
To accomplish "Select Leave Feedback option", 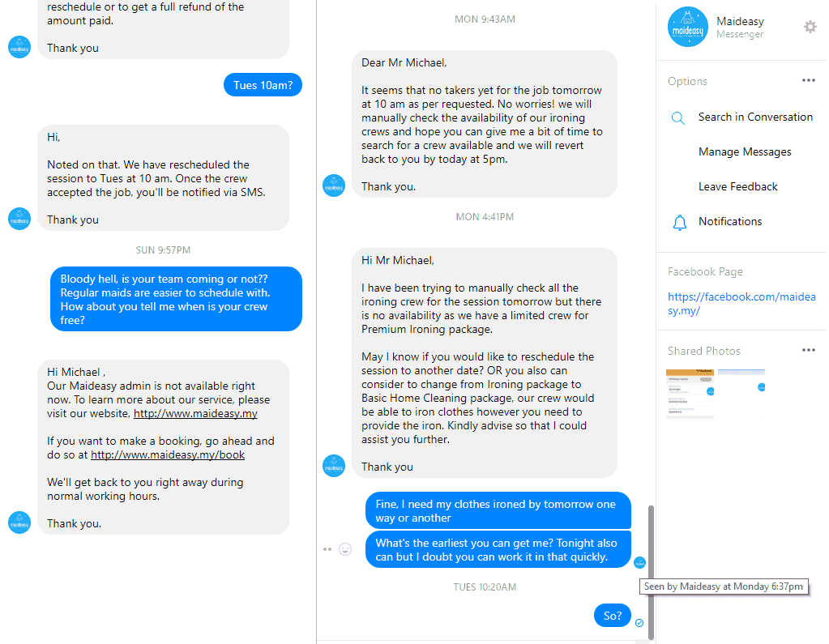I will 737,187.
